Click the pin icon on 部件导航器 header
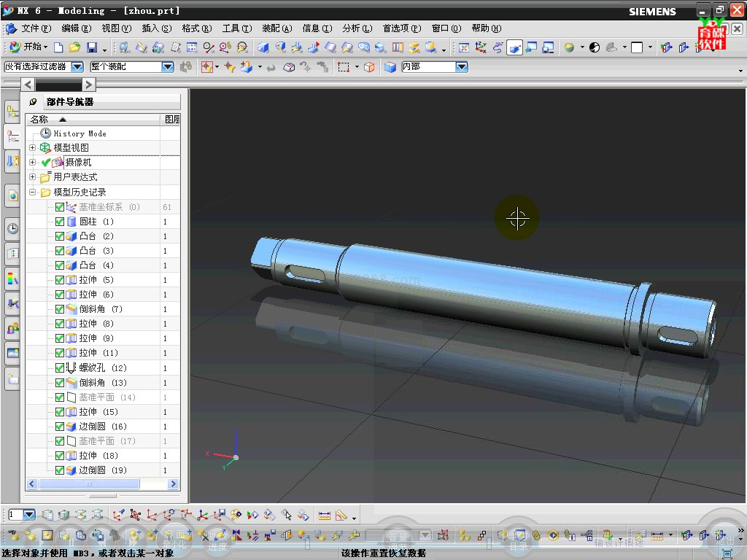Viewport: 747px width, 560px height. (33, 102)
